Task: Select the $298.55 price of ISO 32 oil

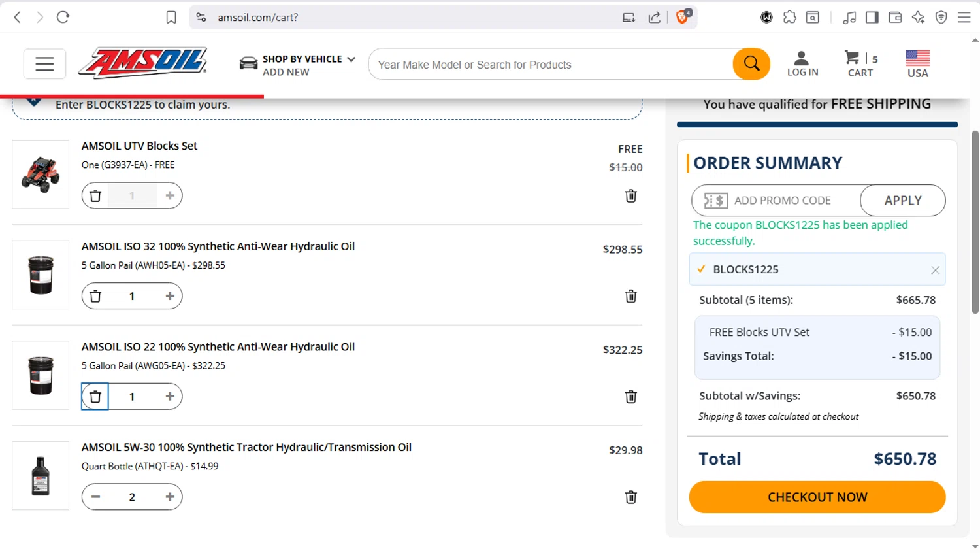Action: pos(623,250)
